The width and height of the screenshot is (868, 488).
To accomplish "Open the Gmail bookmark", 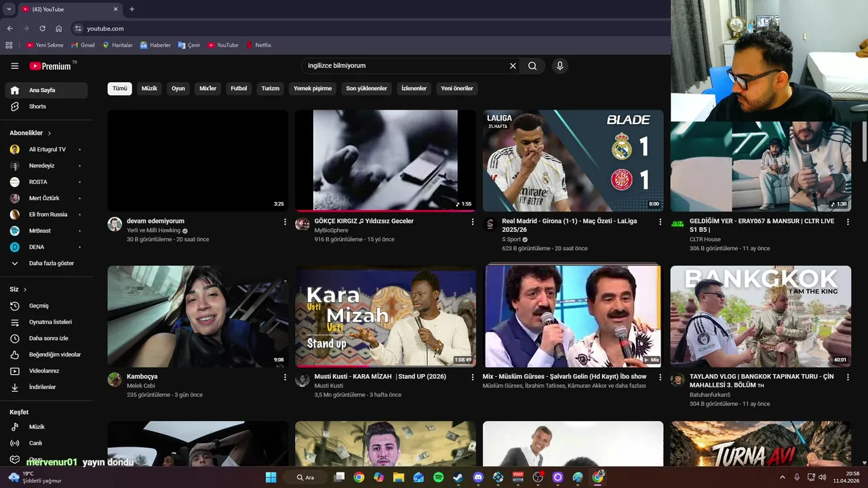I will 83,45.
